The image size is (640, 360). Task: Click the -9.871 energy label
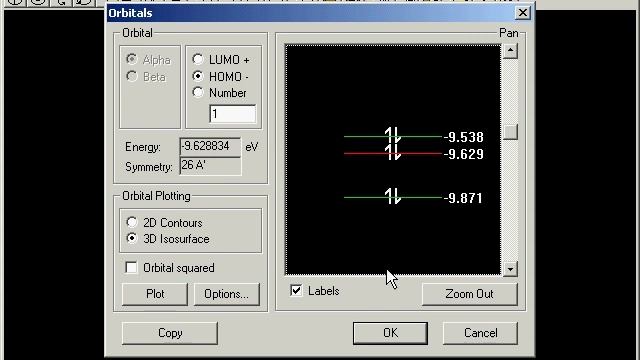463,198
